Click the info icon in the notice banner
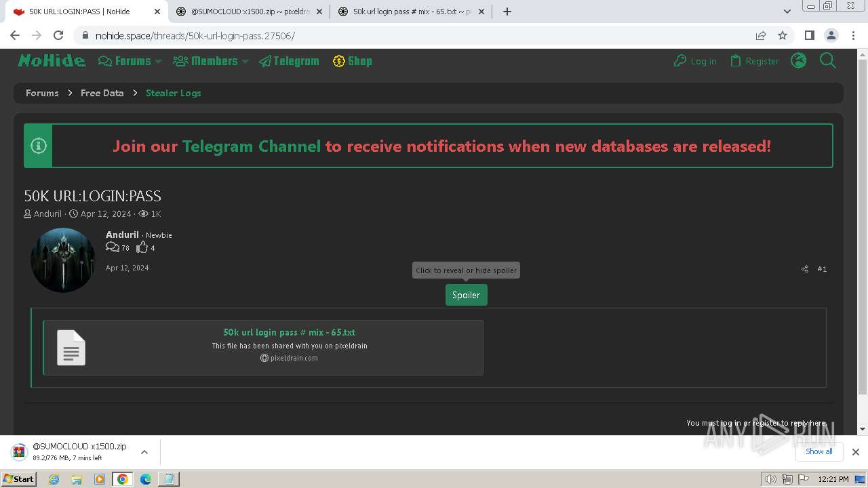868x488 pixels. click(39, 146)
